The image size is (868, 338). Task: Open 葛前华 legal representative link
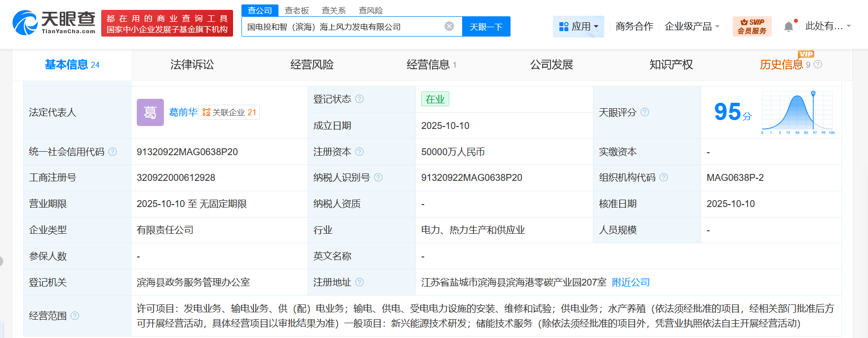click(x=183, y=112)
